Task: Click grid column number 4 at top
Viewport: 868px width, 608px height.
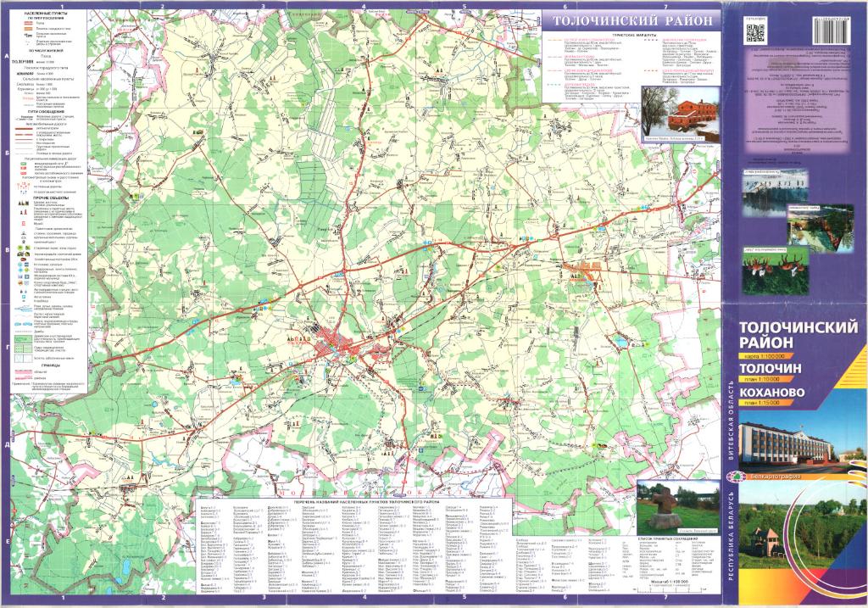Action: point(363,6)
